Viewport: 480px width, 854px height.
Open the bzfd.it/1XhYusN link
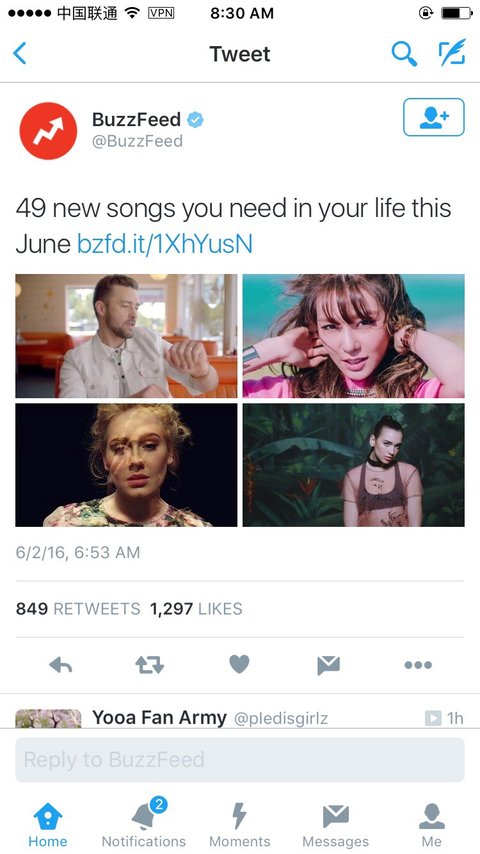pyautogui.click(x=165, y=244)
